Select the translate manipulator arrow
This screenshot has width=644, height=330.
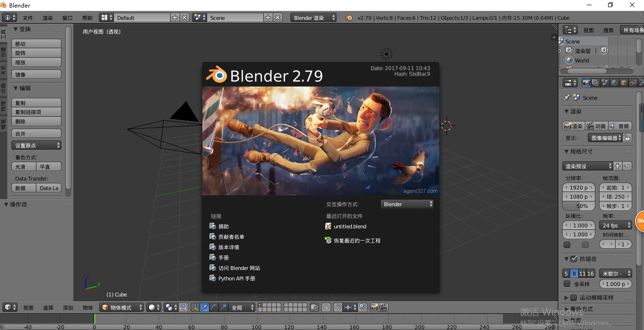pos(204,307)
